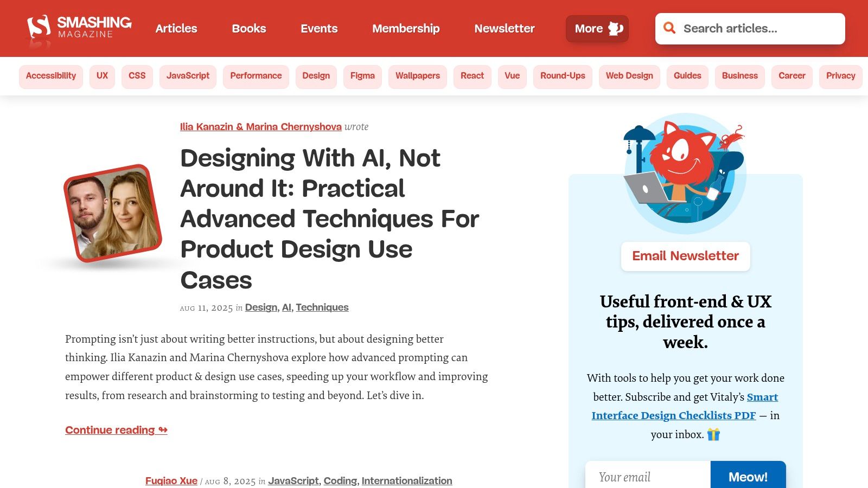
Task: Select the JavaScript category pill
Action: (188, 76)
